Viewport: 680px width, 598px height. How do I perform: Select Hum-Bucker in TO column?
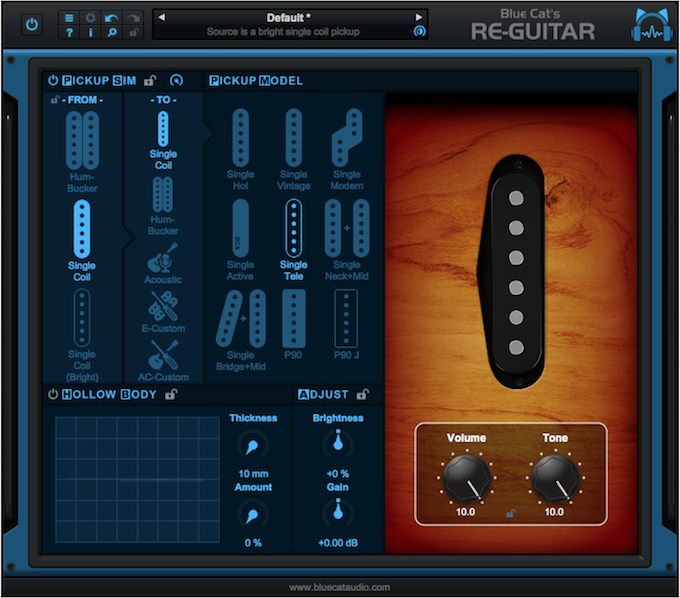(x=163, y=206)
